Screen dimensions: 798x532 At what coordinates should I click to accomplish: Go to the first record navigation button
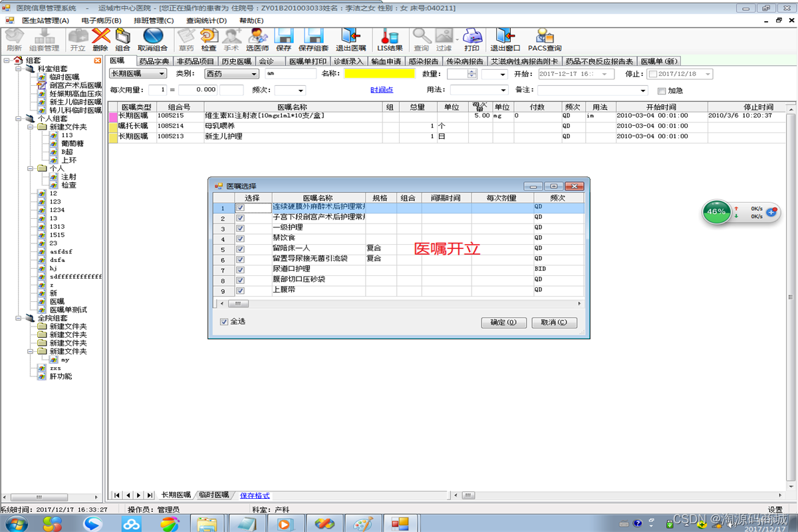117,495
